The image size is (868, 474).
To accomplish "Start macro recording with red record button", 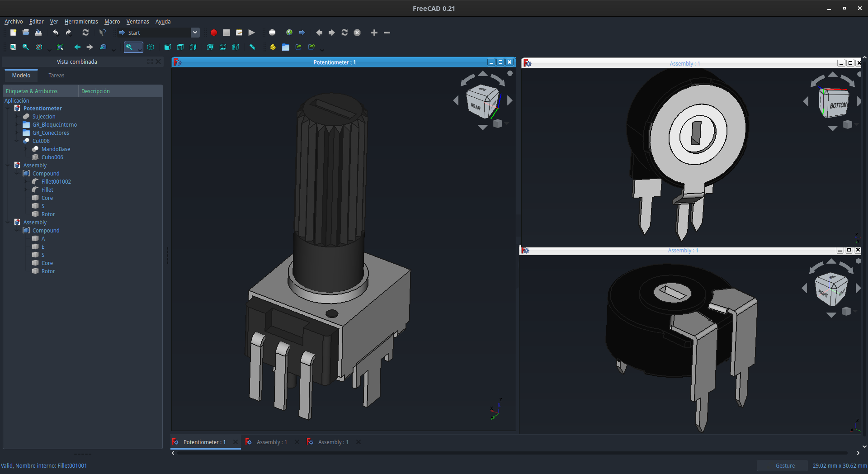I will click(x=214, y=33).
